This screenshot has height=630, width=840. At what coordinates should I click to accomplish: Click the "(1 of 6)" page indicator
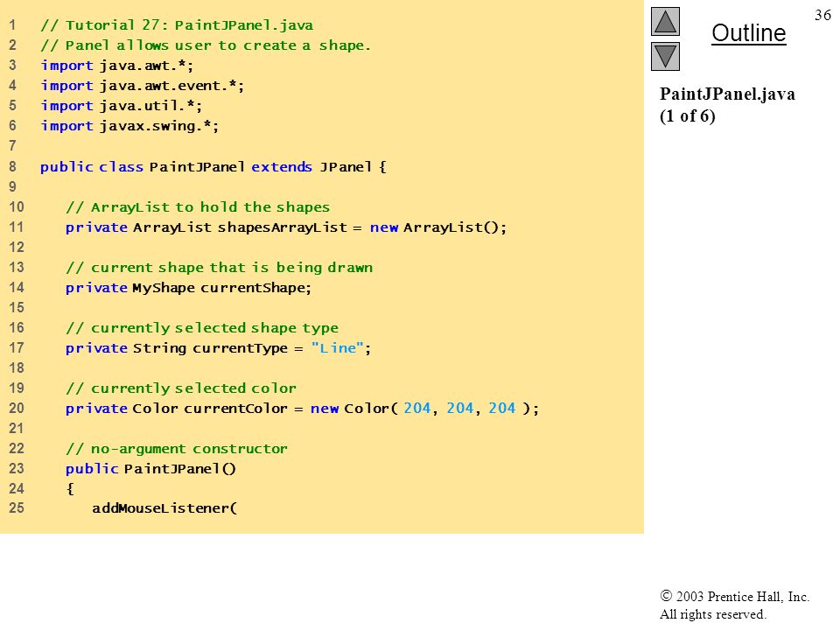(688, 115)
